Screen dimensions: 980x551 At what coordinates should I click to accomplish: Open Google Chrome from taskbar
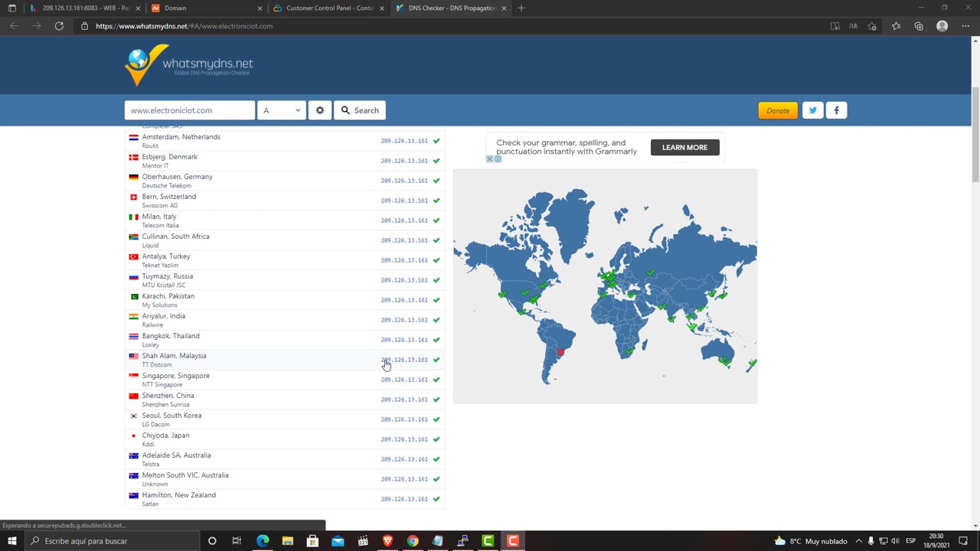[x=413, y=541]
